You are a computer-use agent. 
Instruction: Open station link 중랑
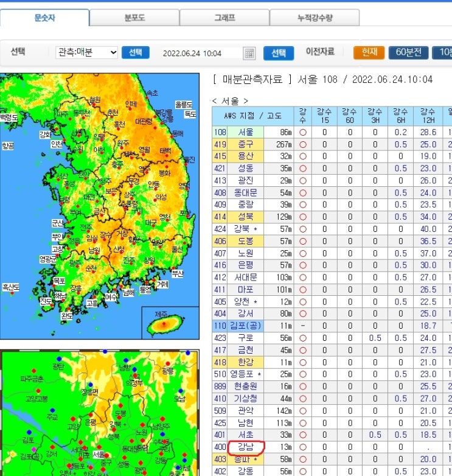click(245, 205)
